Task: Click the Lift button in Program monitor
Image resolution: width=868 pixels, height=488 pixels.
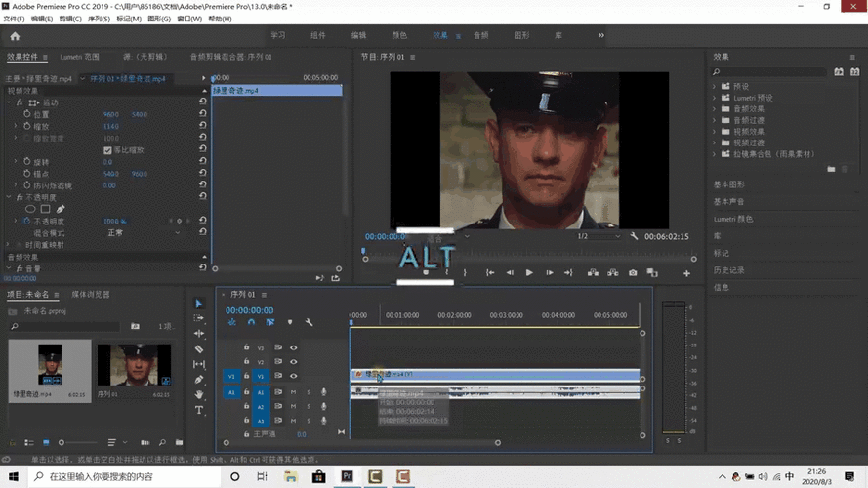Action: click(x=593, y=272)
